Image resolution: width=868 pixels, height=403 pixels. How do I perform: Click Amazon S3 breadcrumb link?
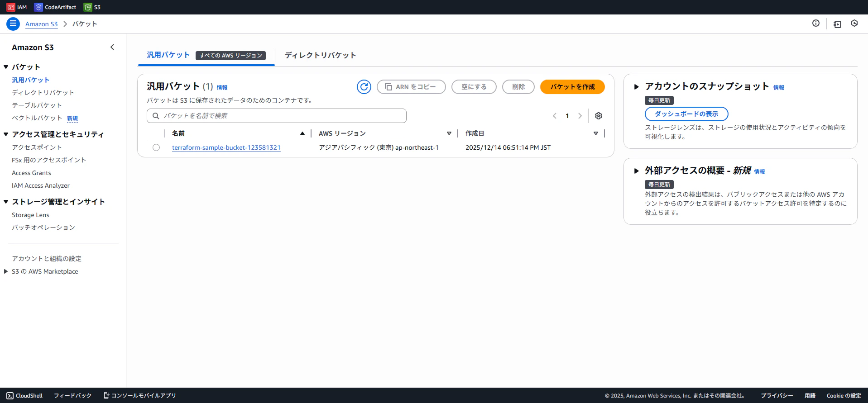pos(42,24)
